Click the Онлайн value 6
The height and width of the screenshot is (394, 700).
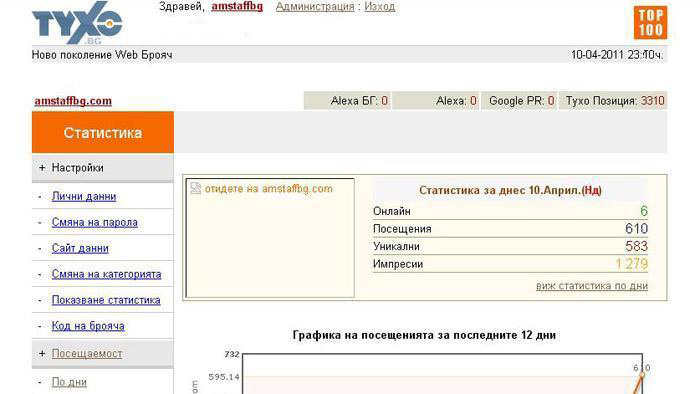(644, 211)
